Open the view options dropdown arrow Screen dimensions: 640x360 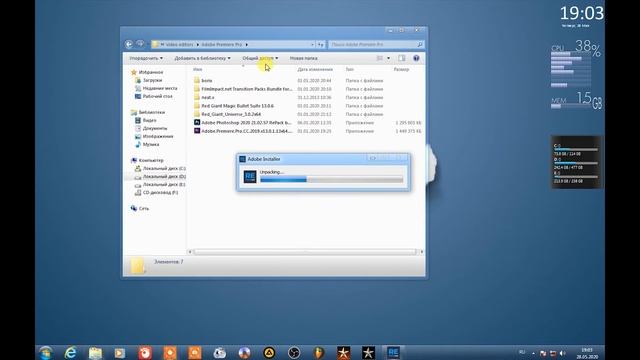click(388, 58)
